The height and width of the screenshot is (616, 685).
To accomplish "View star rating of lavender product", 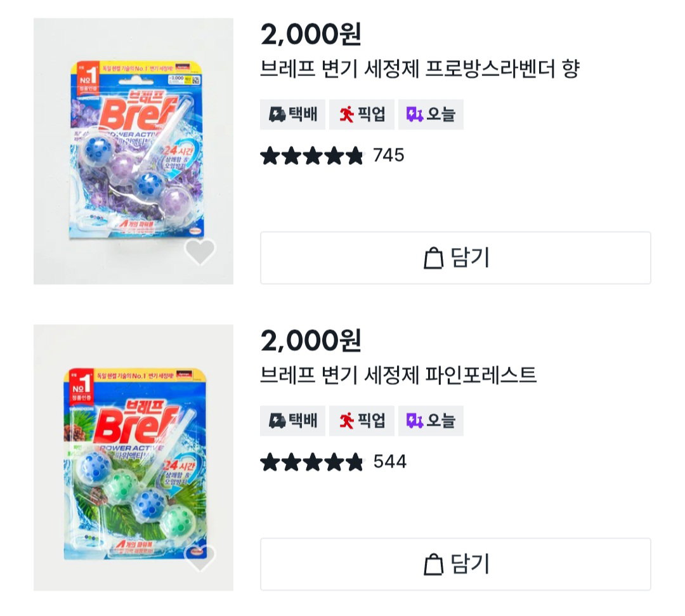I will click(311, 156).
